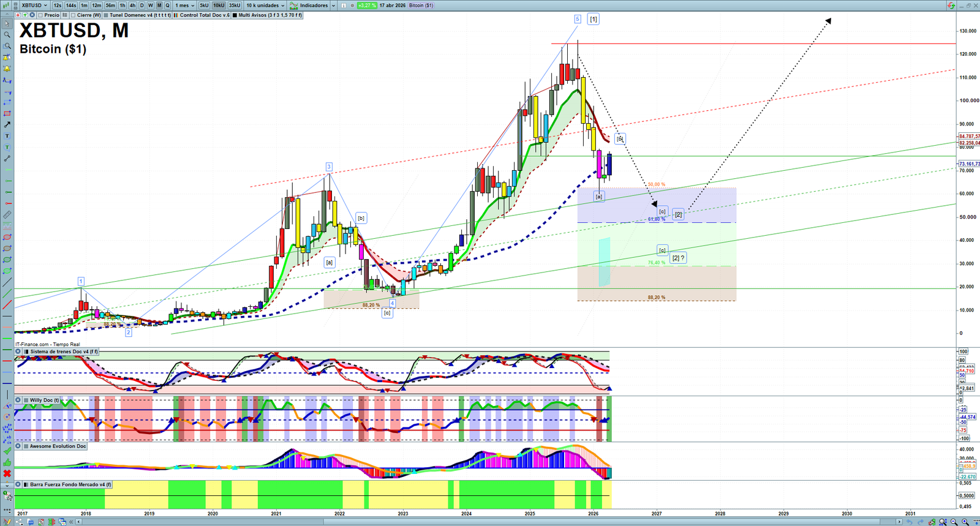Close the Sistema de trenes Doc v4 panel
Viewport: 980px width, 526px height.
[x=18, y=351]
